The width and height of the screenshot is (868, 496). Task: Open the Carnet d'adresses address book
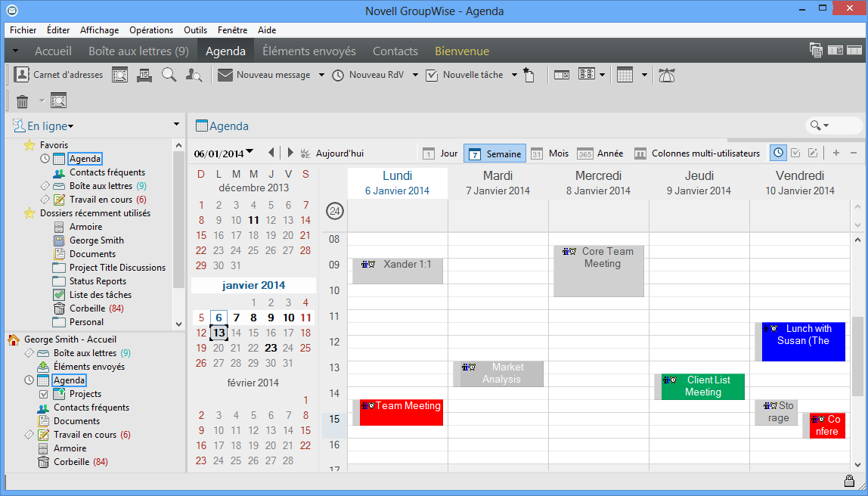coord(58,75)
